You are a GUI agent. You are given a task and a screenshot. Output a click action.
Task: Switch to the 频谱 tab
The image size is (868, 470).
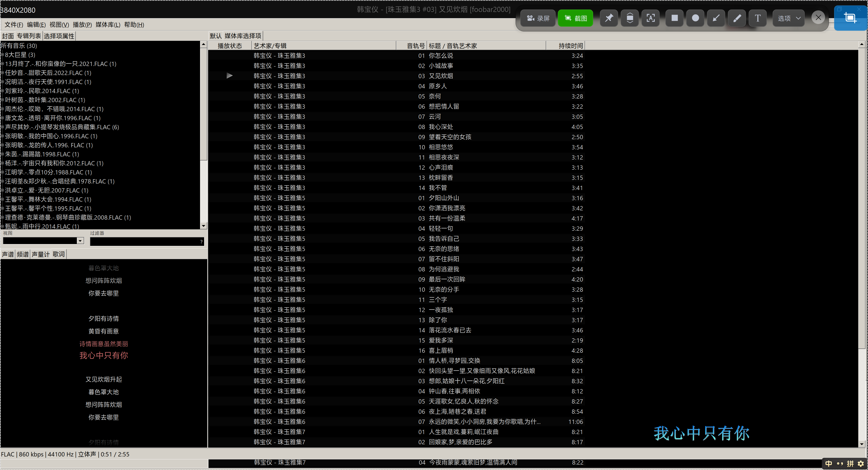click(x=23, y=254)
